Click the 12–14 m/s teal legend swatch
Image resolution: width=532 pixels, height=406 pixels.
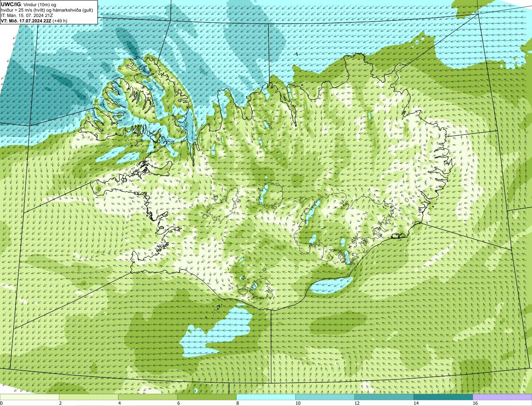pos(384,397)
